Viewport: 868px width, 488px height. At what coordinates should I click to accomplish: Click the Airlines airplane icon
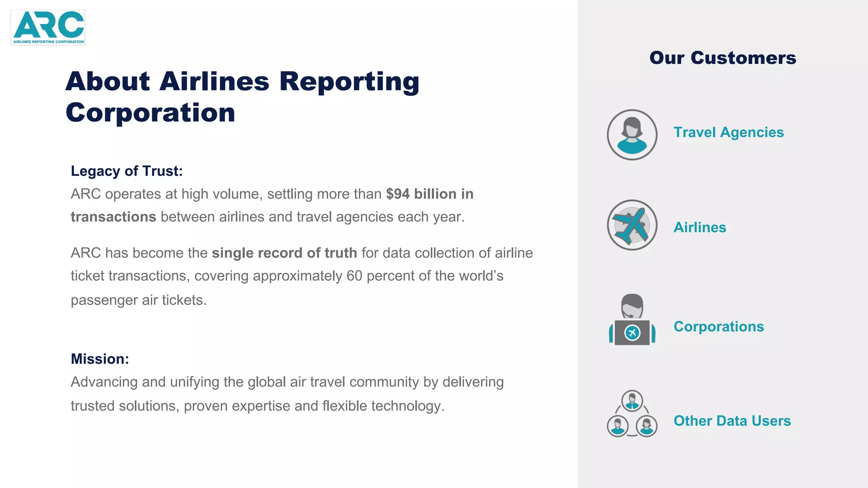point(632,225)
